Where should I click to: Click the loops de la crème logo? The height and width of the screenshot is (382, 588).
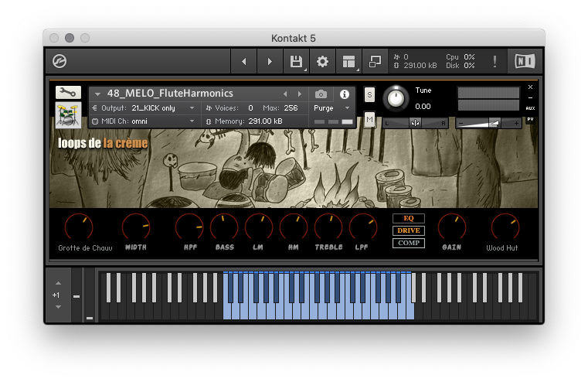tap(103, 143)
